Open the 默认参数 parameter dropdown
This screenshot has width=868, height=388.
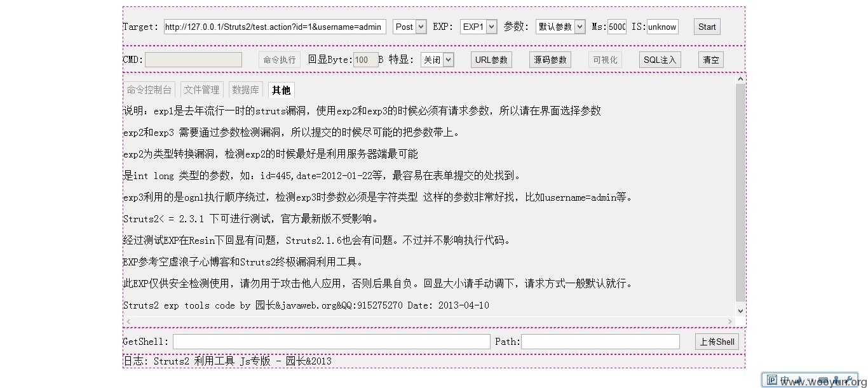(560, 27)
